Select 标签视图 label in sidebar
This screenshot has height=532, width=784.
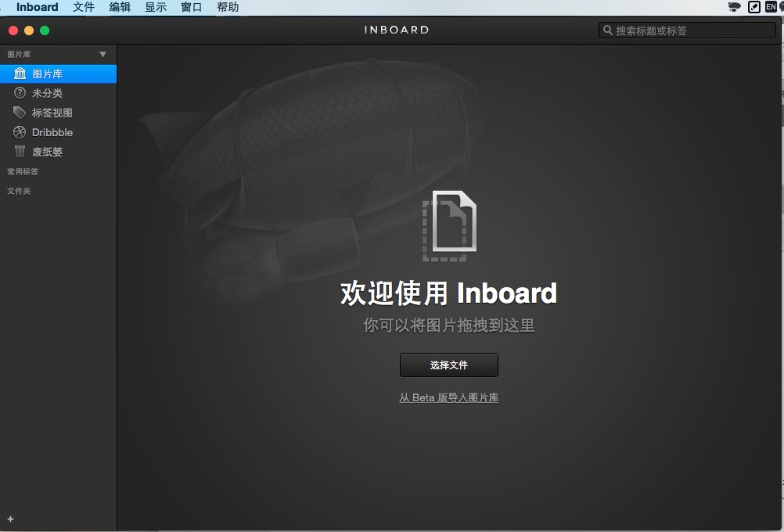(x=52, y=113)
